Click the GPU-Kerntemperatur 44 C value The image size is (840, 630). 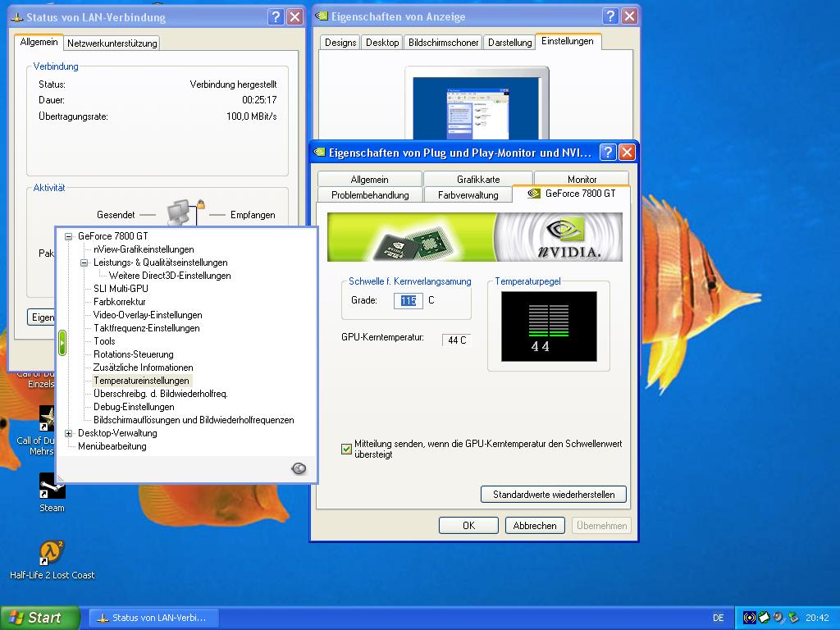point(456,340)
